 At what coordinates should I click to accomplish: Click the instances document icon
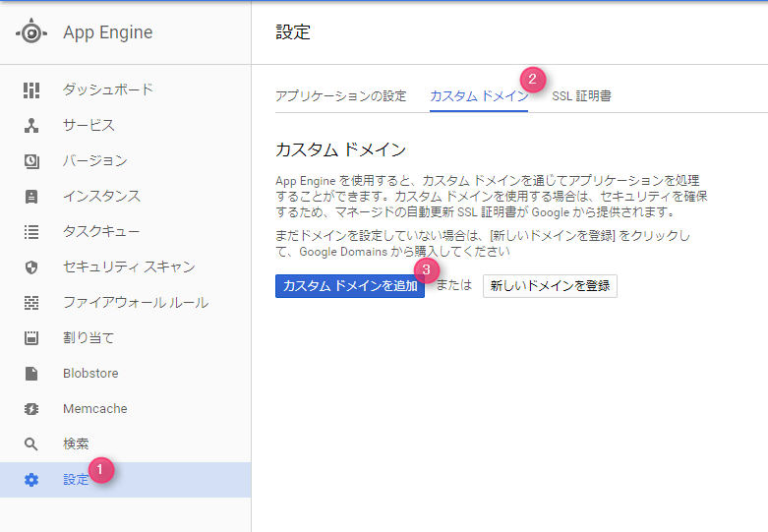point(31,197)
